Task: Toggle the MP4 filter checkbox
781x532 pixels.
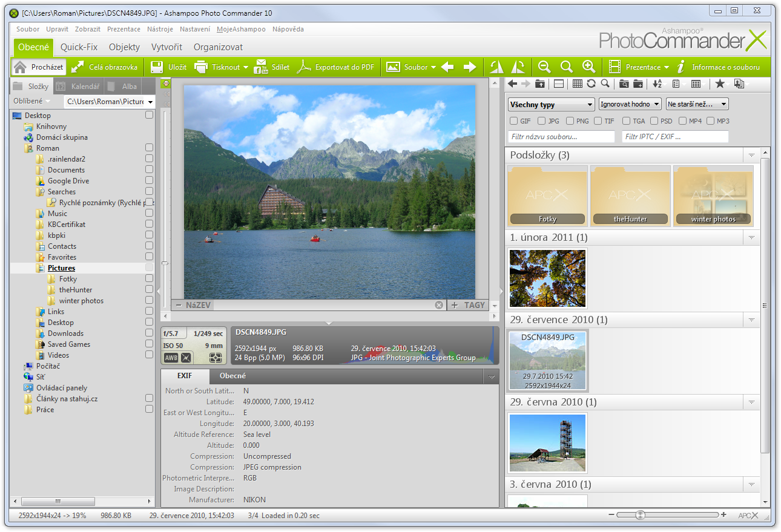Action: (x=683, y=121)
